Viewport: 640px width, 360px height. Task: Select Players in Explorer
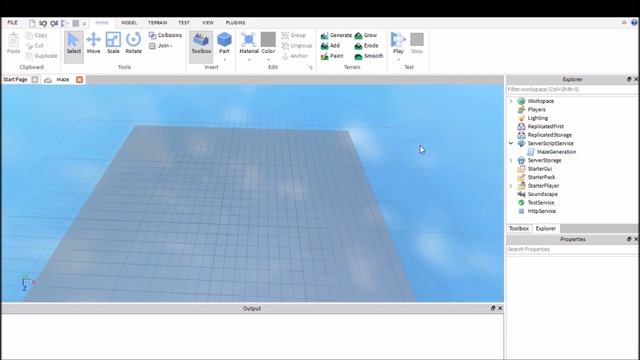[x=536, y=109]
